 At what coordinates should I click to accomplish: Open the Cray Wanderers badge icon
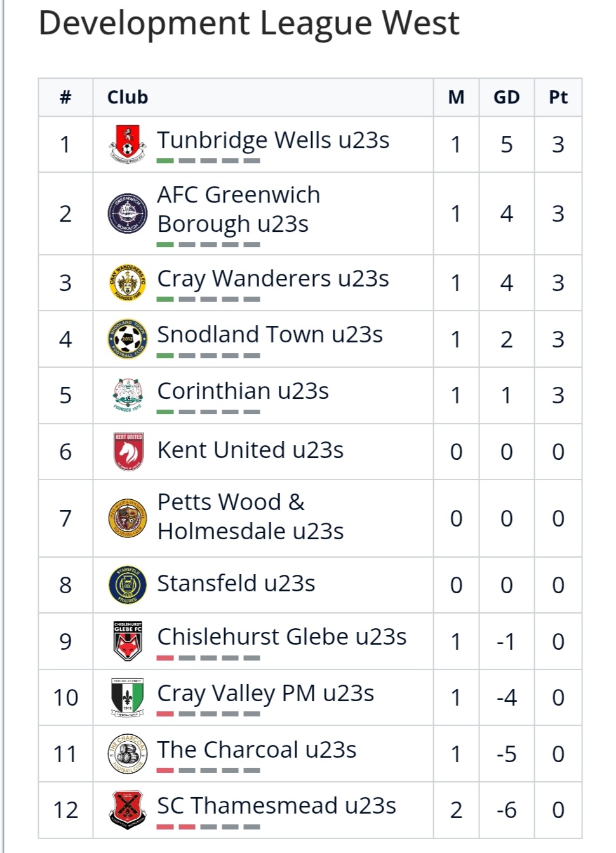coord(127,283)
